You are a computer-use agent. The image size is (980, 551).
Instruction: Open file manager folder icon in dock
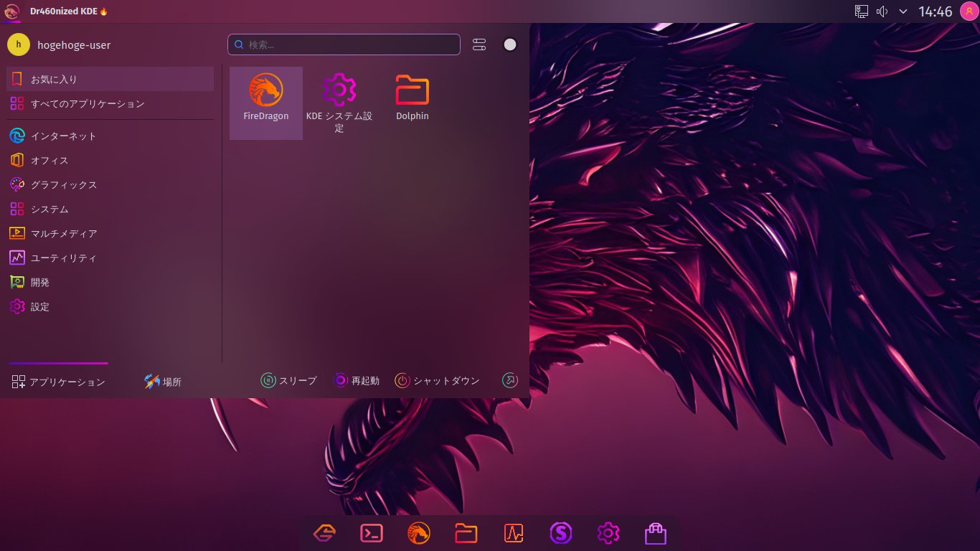pos(466,533)
